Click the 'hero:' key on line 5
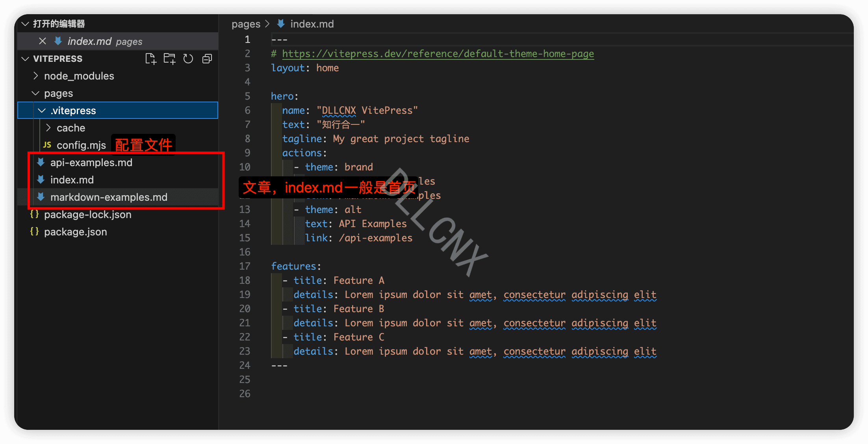This screenshot has width=868, height=444. (285, 96)
